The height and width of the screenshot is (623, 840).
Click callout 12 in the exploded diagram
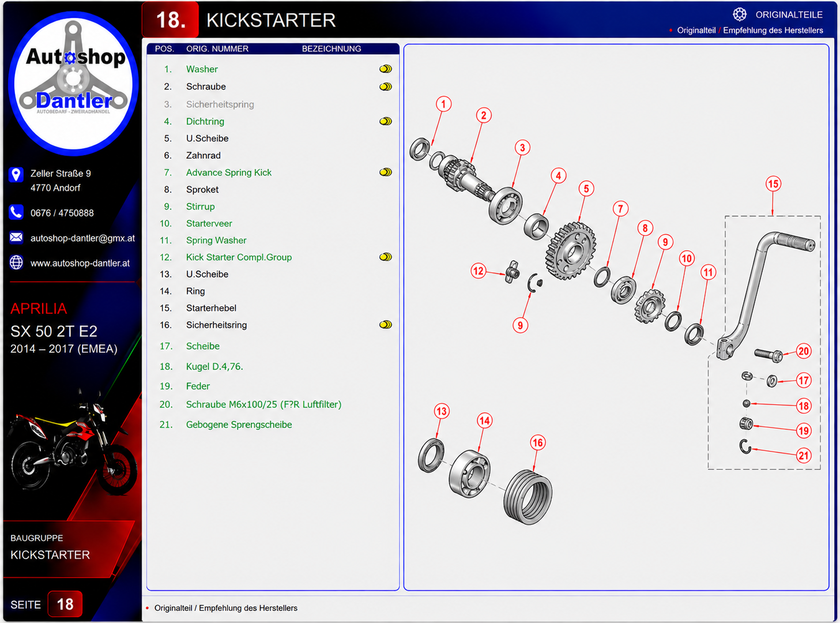click(479, 271)
